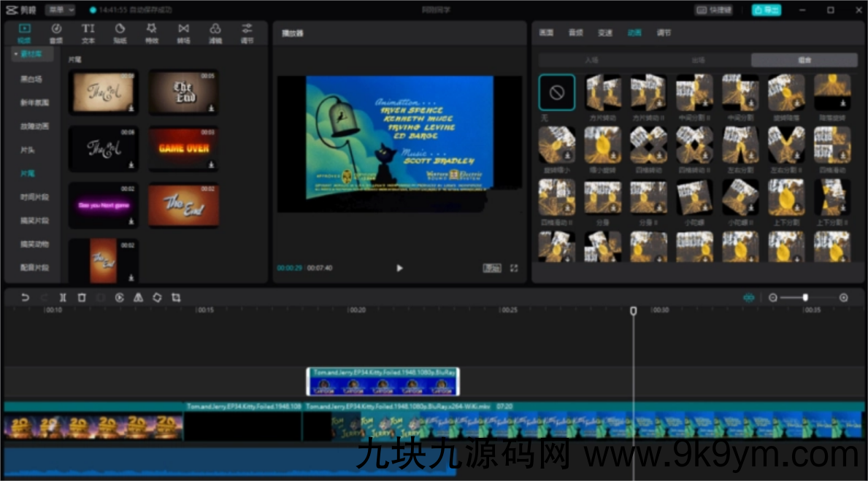Open the 文本 (Text) panel icon
868x481 pixels.
click(88, 32)
